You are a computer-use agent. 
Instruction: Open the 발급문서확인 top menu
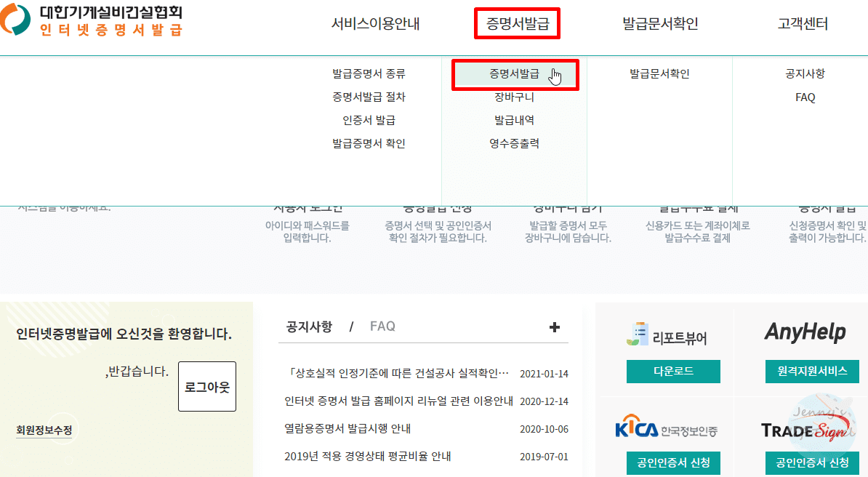[660, 24]
